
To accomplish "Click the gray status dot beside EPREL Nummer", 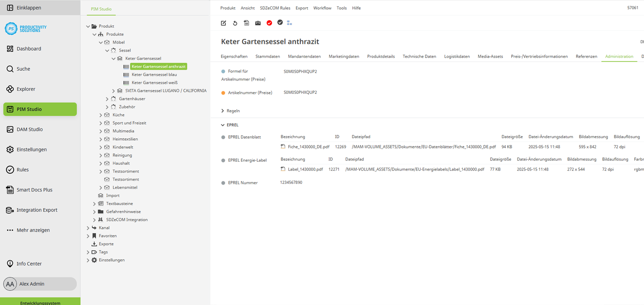I will pos(223,183).
